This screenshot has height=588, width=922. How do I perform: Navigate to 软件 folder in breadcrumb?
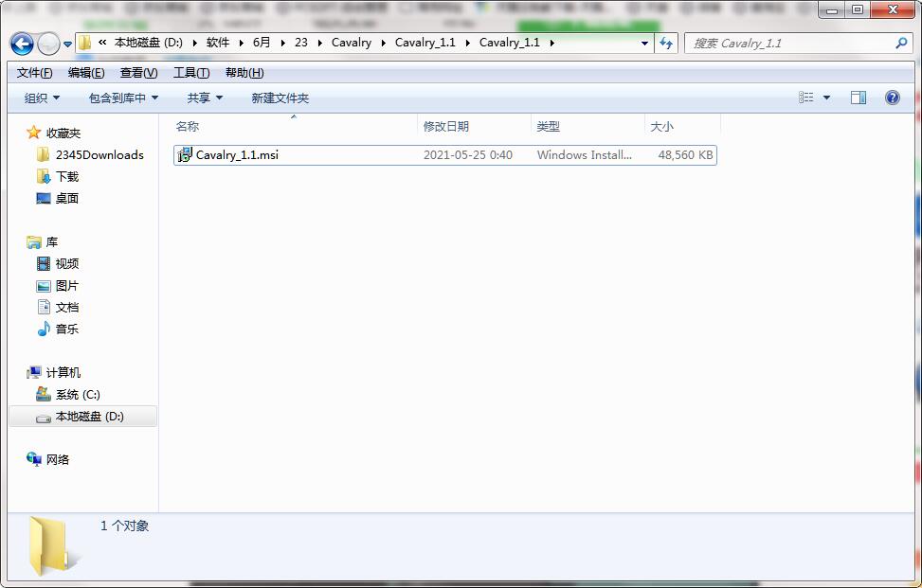click(x=218, y=43)
